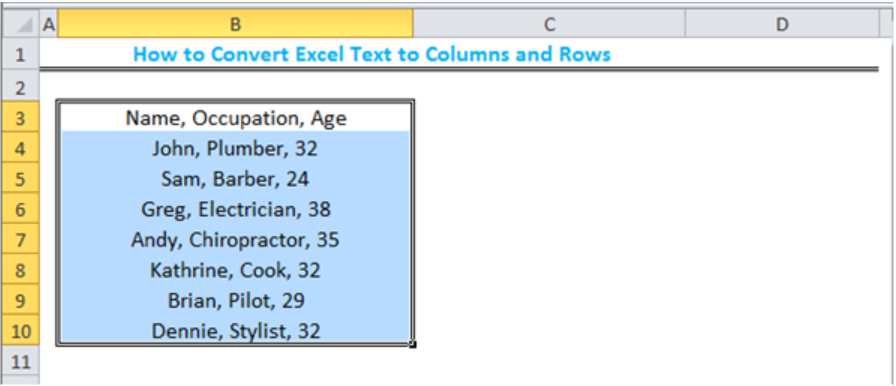Viewport: 896px width, 386px height.
Task: Select column B header
Action: tap(235, 24)
